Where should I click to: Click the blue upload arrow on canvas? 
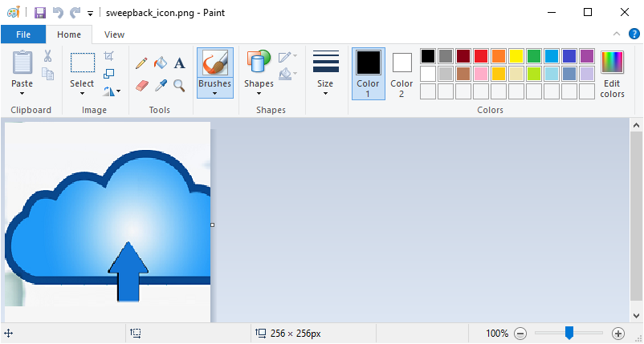(x=128, y=271)
